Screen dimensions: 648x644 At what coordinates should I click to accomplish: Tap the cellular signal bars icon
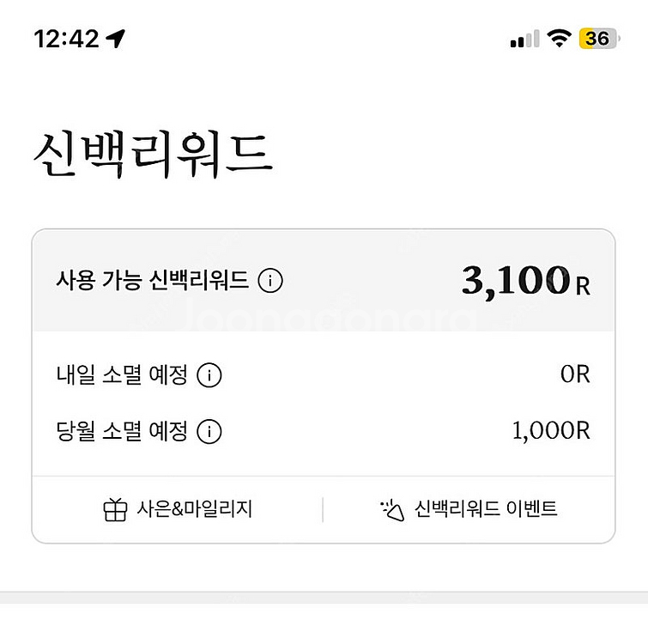point(524,39)
